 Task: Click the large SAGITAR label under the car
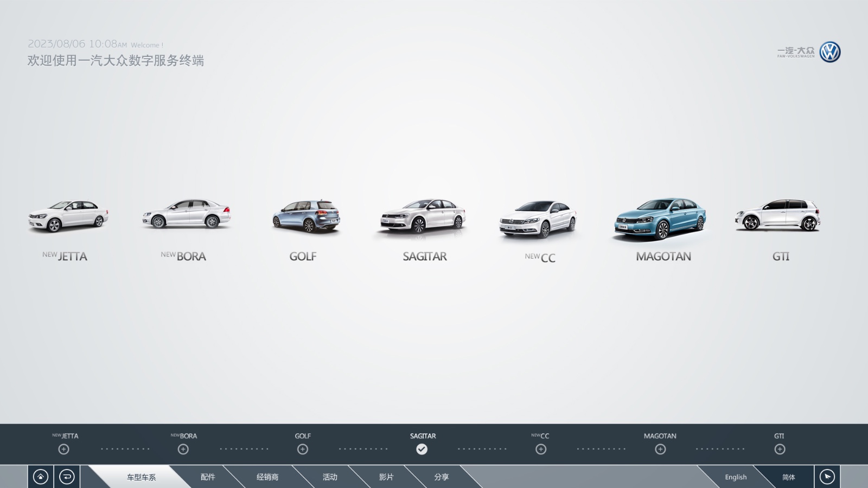coord(425,256)
